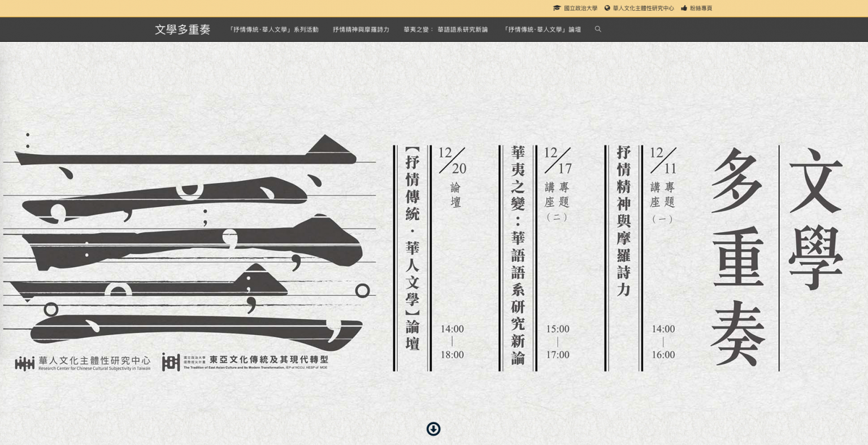
Task: Click the 文學多重奏 site title
Action: coord(183,29)
